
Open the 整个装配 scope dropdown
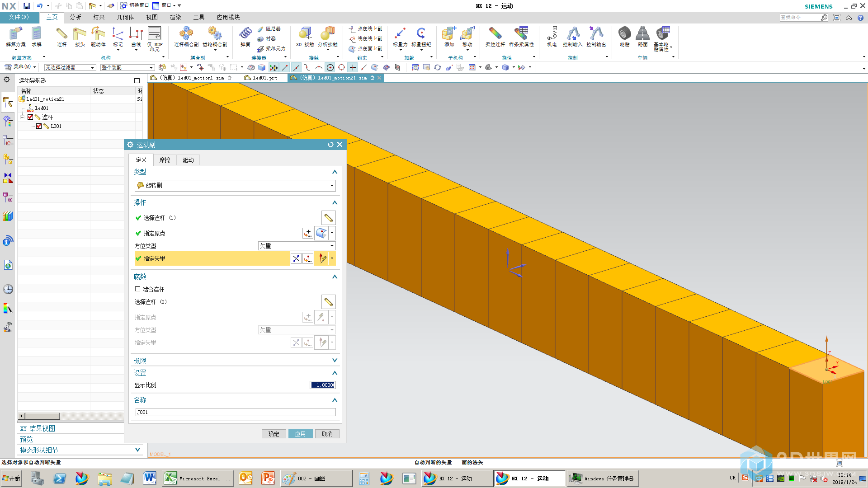point(127,67)
